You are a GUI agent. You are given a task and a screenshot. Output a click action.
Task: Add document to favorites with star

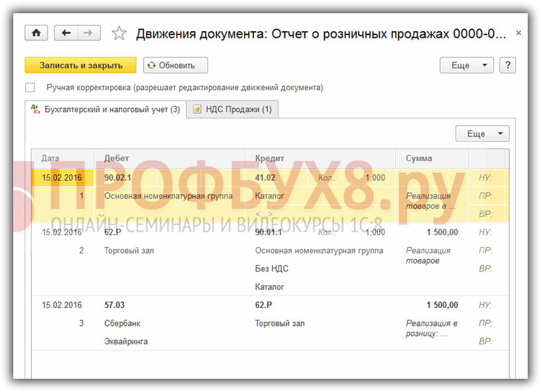point(119,34)
